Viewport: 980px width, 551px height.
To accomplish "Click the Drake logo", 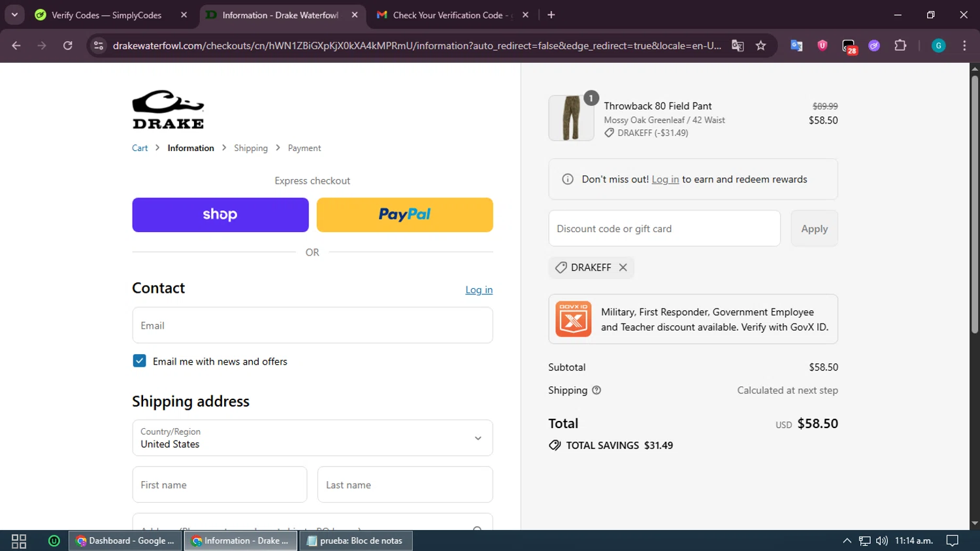I will pos(168,109).
